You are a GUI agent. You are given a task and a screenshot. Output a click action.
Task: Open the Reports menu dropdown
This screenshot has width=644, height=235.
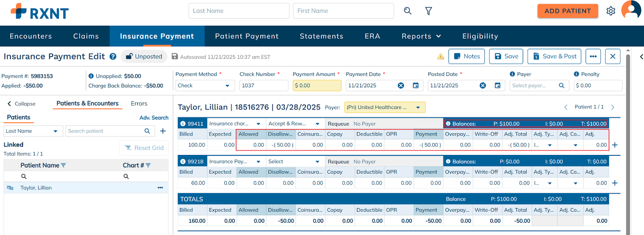tap(421, 36)
